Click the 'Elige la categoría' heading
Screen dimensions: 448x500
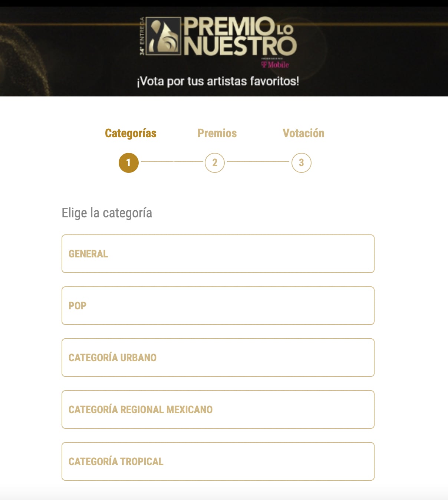[x=107, y=213]
